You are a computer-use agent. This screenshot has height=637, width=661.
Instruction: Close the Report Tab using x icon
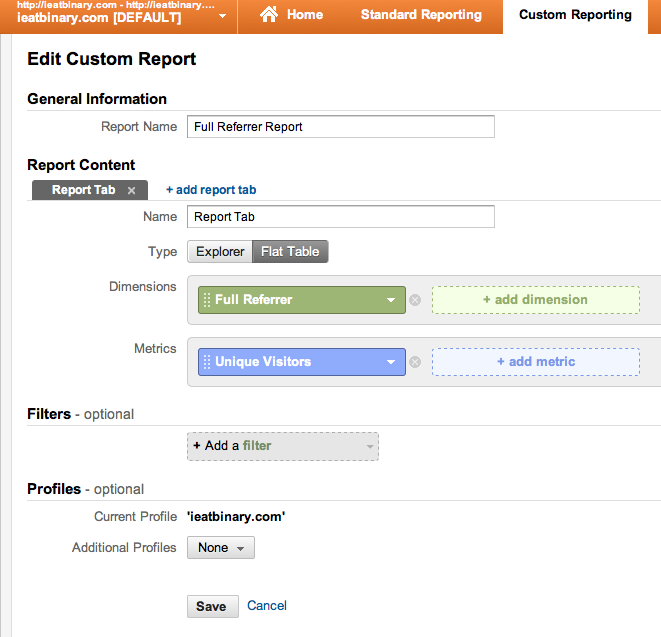click(x=131, y=190)
